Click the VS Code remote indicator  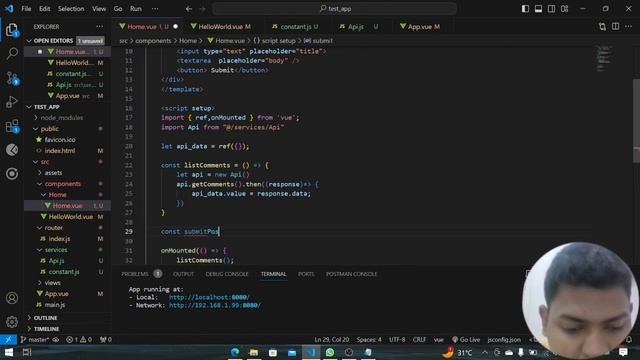click(8, 340)
